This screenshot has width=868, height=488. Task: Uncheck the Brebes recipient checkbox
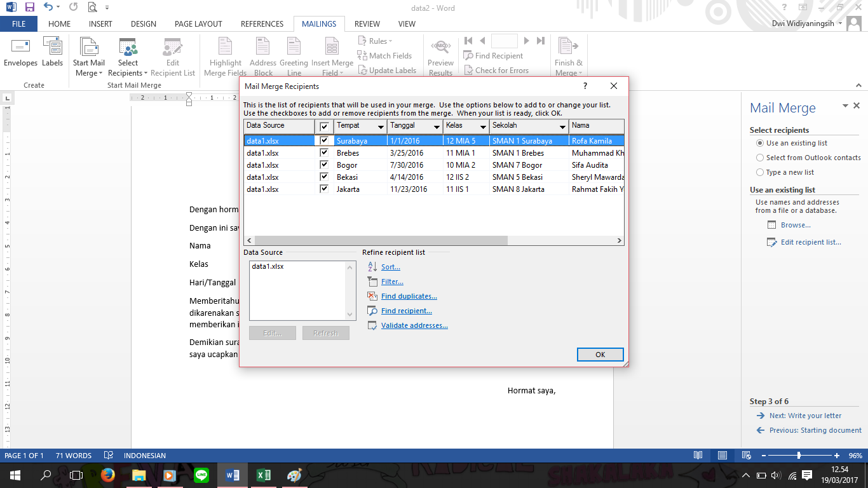click(325, 152)
